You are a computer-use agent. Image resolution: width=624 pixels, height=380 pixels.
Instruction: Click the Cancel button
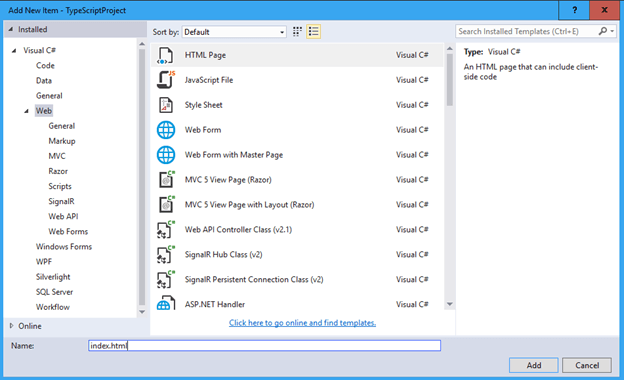pos(587,365)
